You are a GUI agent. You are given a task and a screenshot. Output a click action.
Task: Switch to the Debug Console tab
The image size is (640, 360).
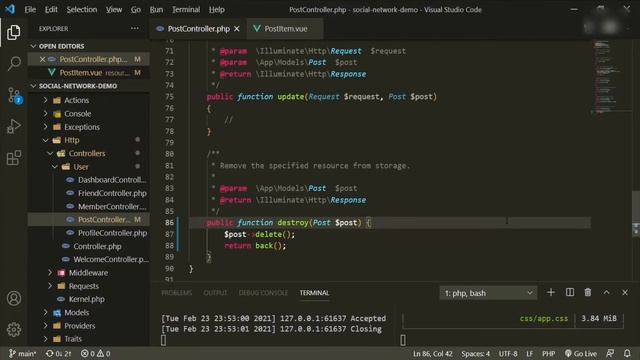pyautogui.click(x=263, y=293)
